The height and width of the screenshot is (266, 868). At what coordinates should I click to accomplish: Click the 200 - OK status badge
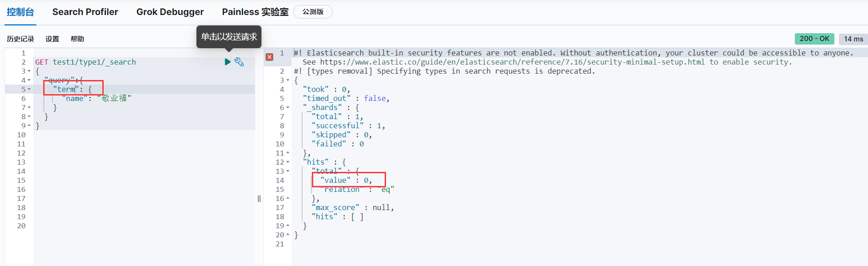pos(814,39)
